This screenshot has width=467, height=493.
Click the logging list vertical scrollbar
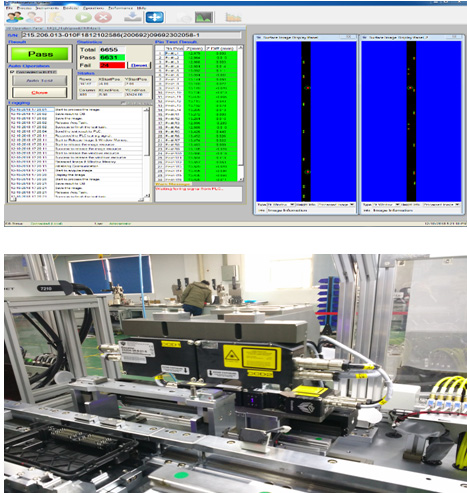(147, 152)
